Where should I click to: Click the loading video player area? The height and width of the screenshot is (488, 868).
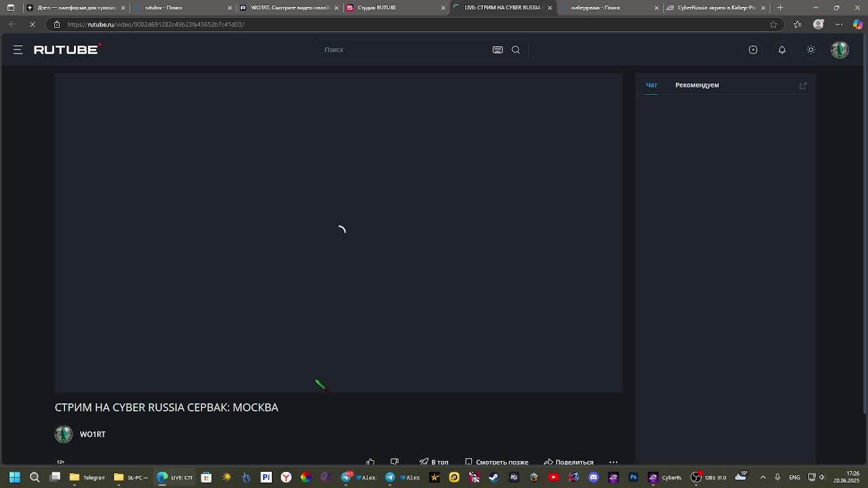tap(338, 232)
